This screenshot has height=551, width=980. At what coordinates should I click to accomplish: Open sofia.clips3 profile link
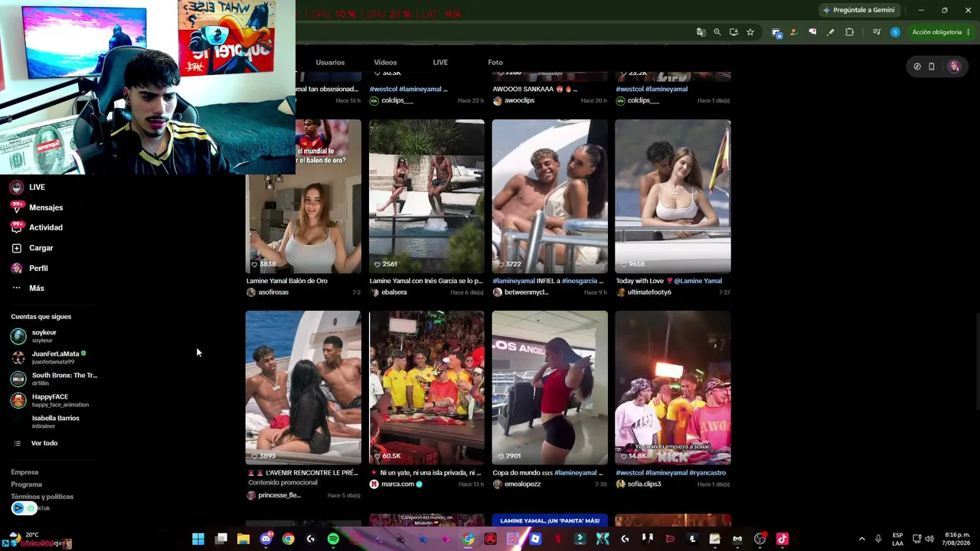tap(644, 484)
